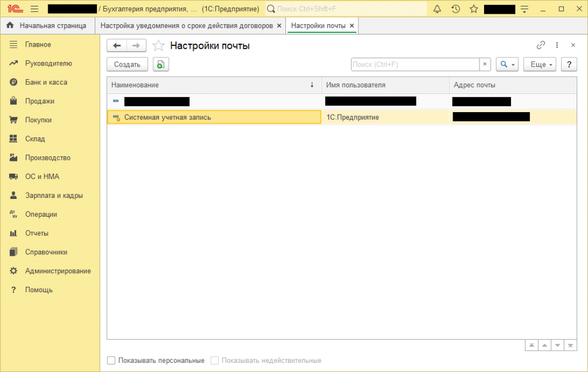Clear the list search field
Image resolution: width=588 pixels, height=372 pixels.
coord(485,64)
